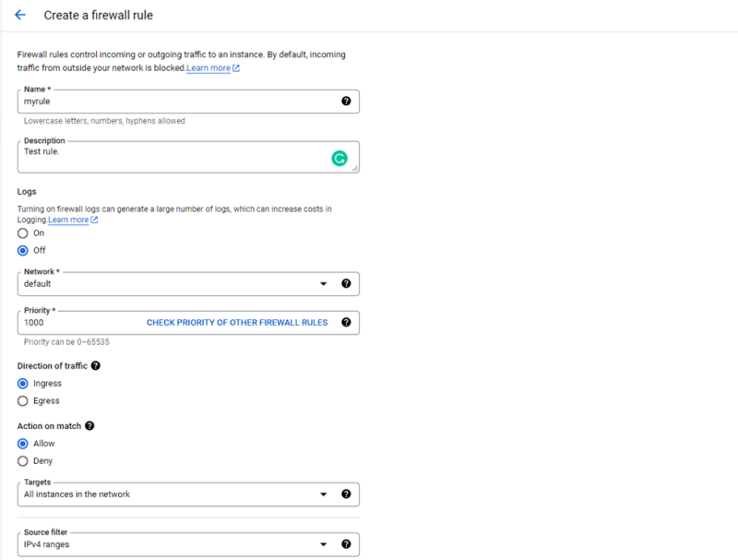The height and width of the screenshot is (560, 738).
Task: Click the Grammarly icon in Description
Action: coord(339,158)
